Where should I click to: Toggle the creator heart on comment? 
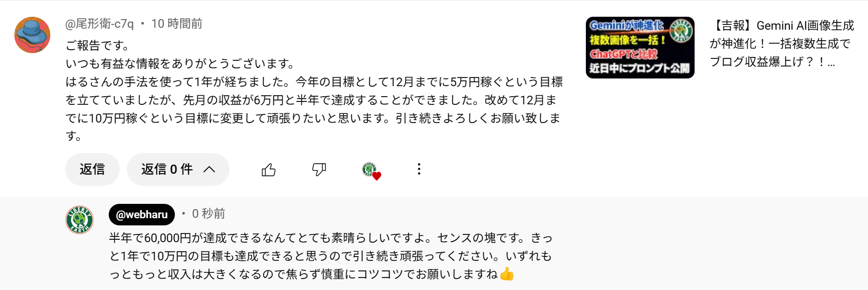coord(371,170)
